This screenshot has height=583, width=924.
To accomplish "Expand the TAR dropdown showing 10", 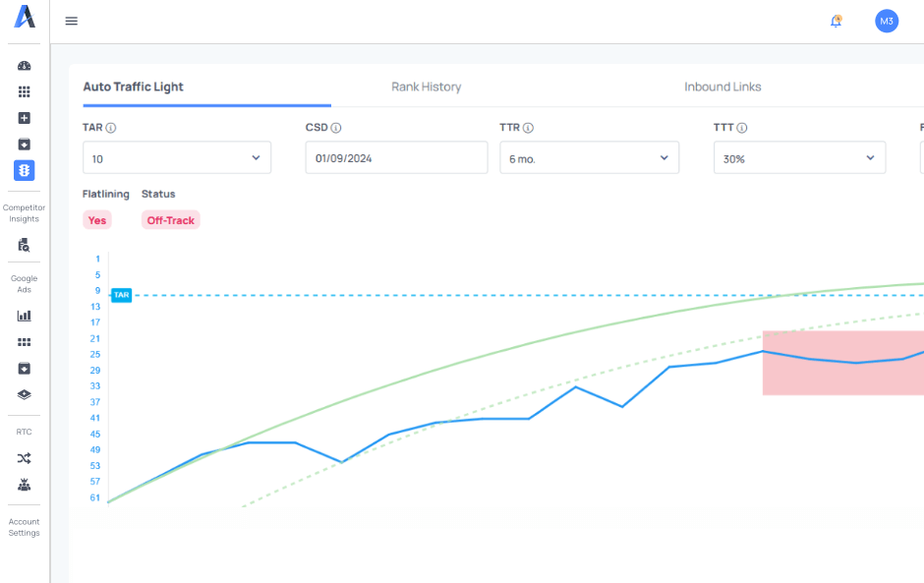I will 177,158.
